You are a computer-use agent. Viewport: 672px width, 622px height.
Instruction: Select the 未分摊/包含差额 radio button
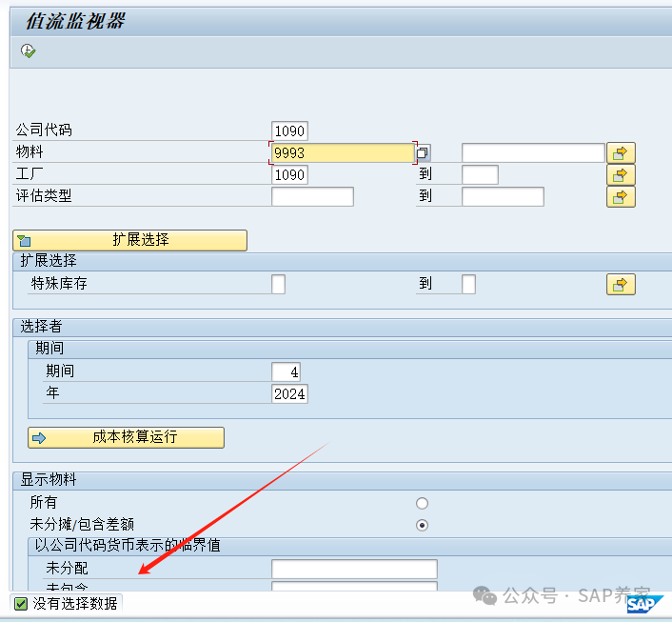pos(422,525)
